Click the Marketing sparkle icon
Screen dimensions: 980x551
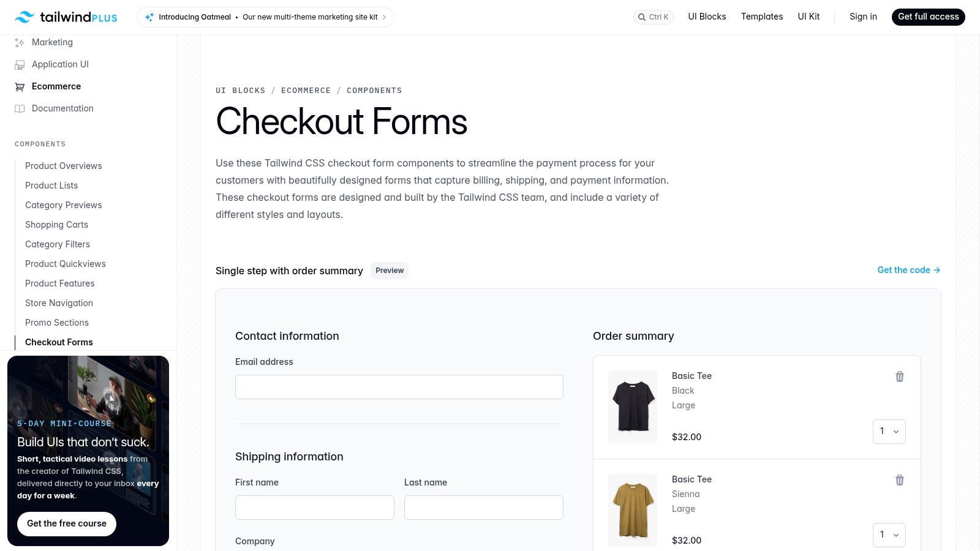pyautogui.click(x=20, y=43)
